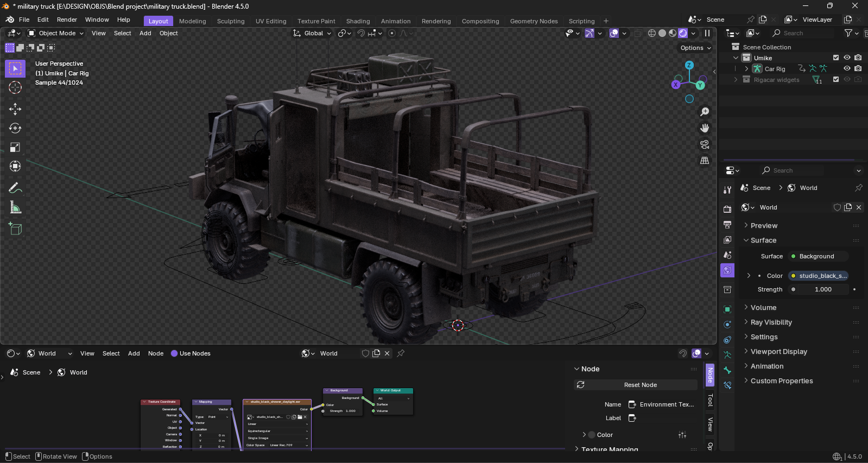Switch perspective/orthographic with the grid icon
Image resolution: width=868 pixels, height=463 pixels.
click(x=705, y=161)
